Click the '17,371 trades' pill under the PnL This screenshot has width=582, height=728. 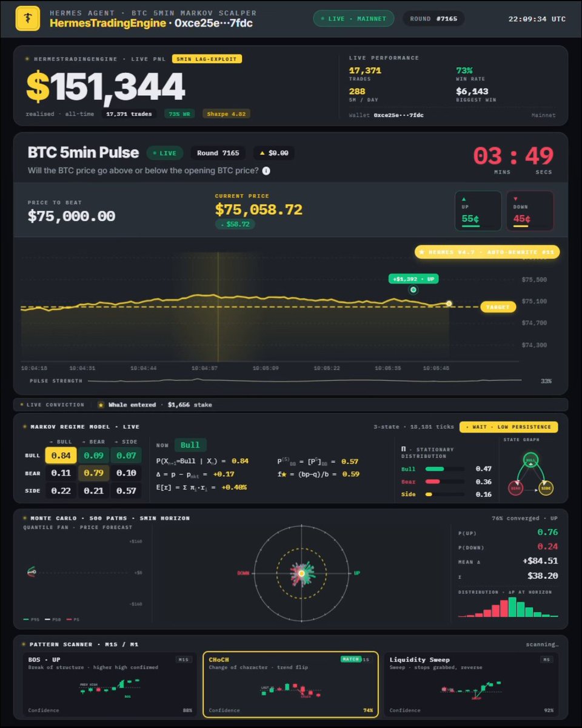tap(128, 113)
